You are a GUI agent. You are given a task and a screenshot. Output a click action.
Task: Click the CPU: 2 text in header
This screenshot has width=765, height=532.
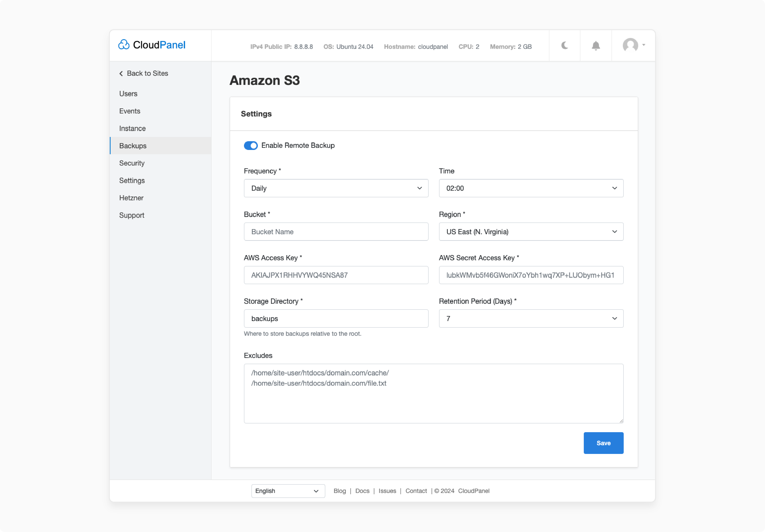pos(469,47)
